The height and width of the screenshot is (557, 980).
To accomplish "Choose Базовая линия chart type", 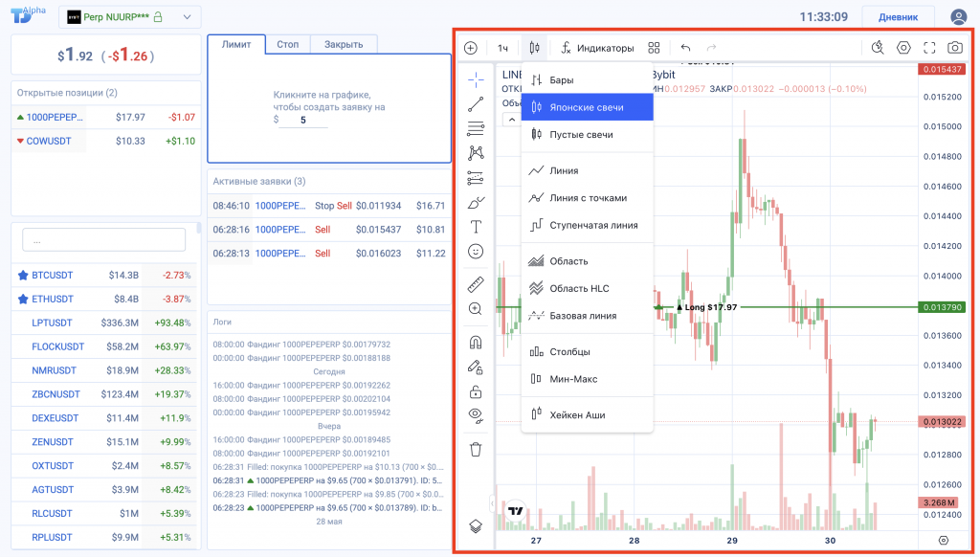I will (x=588, y=316).
